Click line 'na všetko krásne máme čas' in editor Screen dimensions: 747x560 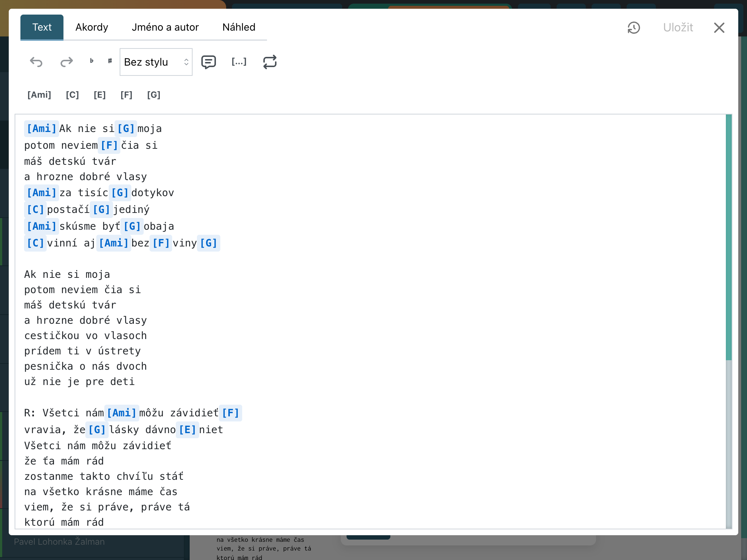101,491
